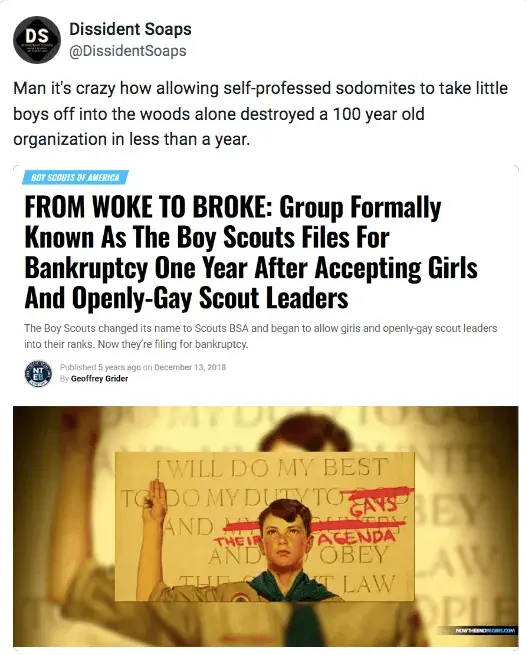Open the @DissidentSoaps handle link
This screenshot has height=655, width=527.
click(x=128, y=51)
